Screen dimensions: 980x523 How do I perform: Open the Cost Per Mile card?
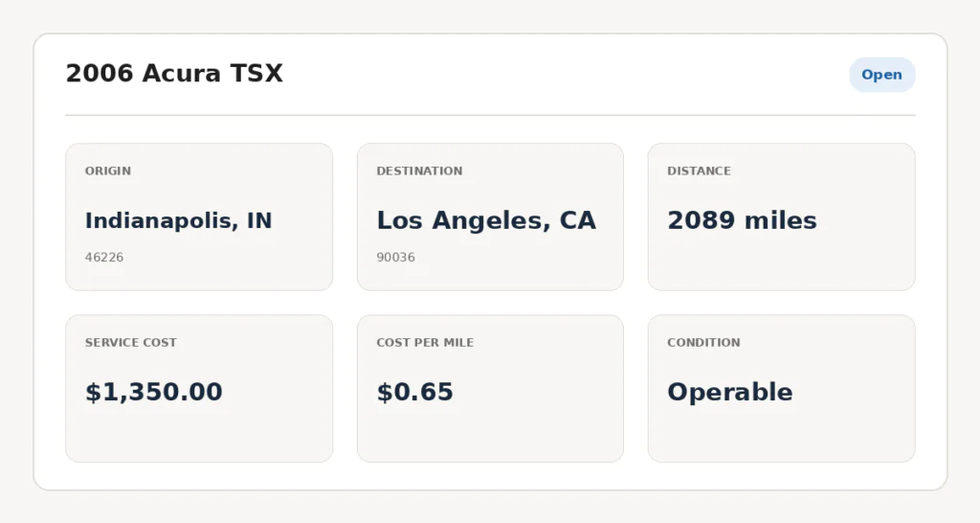490,389
